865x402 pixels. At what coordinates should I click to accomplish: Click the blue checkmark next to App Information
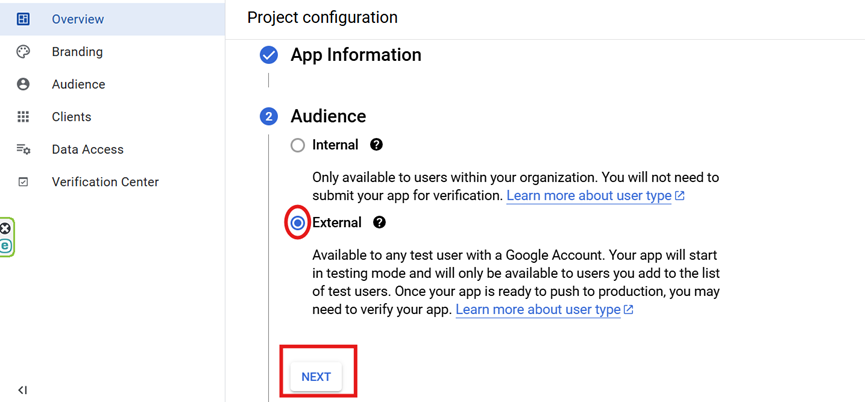[x=268, y=56]
